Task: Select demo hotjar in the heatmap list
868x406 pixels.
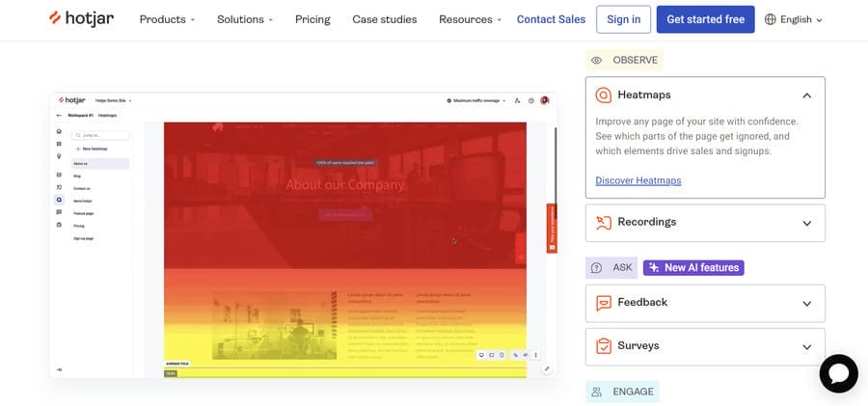Action: pos(83,201)
